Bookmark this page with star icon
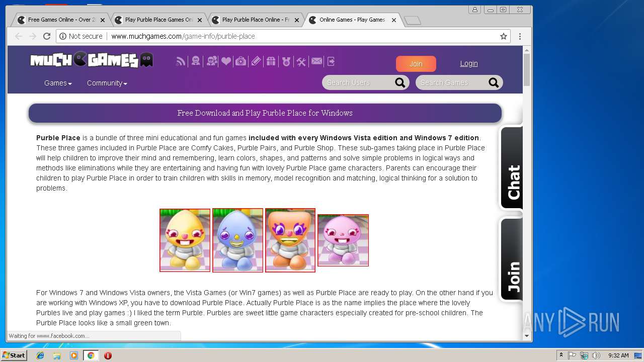The width and height of the screenshot is (644, 362). point(503,36)
